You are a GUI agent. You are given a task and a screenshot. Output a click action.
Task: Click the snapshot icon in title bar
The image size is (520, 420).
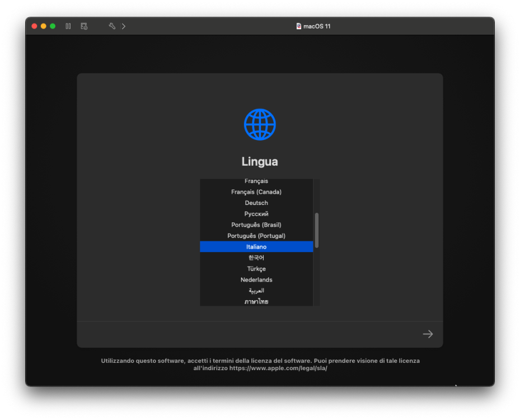[x=84, y=26]
